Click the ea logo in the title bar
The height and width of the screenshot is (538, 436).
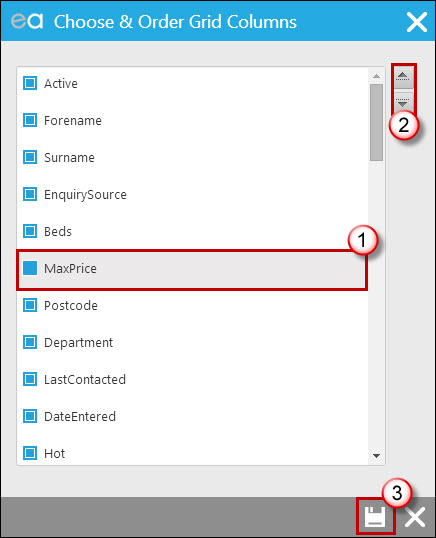(x=27, y=21)
